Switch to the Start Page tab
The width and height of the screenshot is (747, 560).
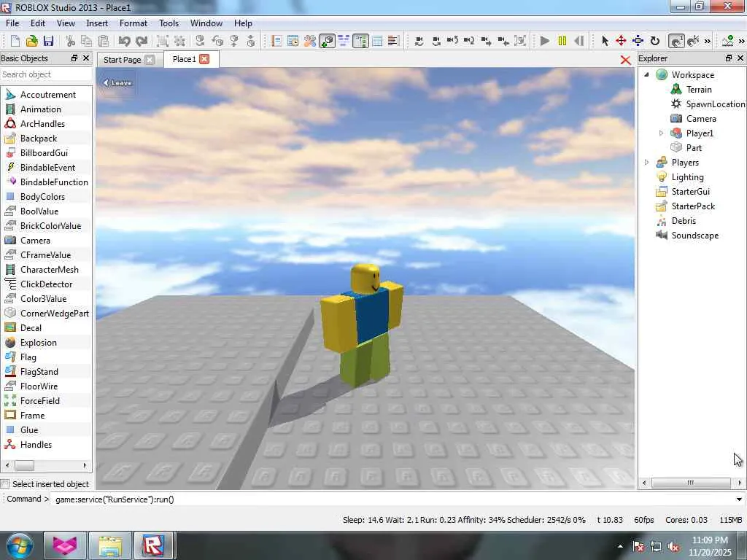[x=122, y=60]
